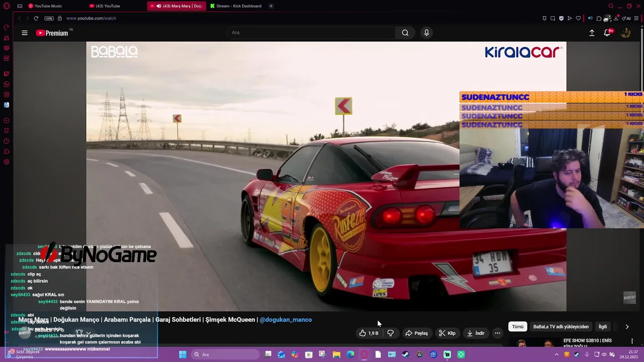Click the www.youtube.com/watch address bar
This screenshot has width=644, height=362.
point(91,18)
